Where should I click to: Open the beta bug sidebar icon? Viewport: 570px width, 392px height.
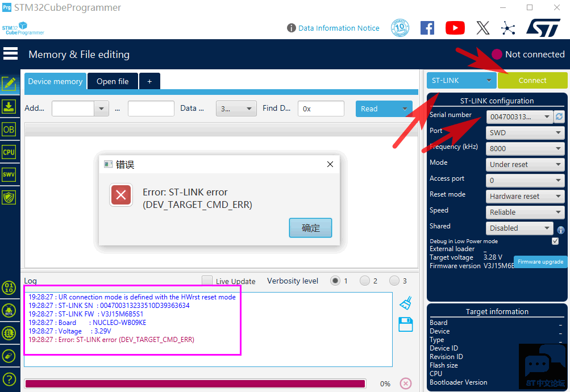[9, 311]
